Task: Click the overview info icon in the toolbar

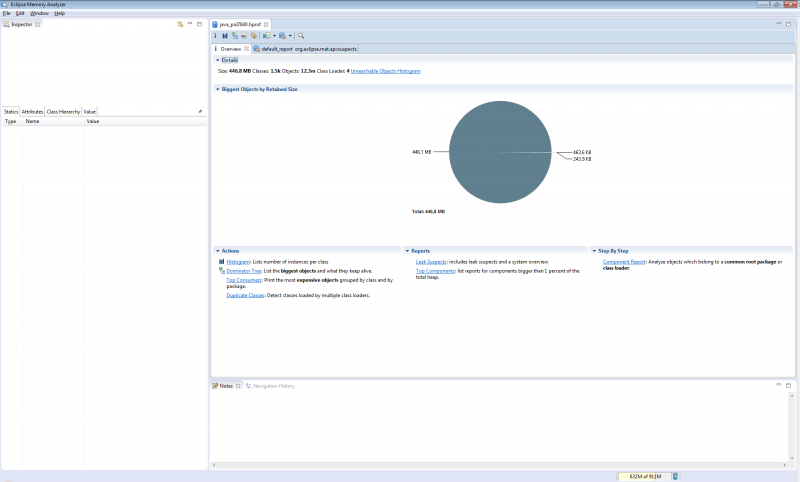Action: tap(215, 35)
